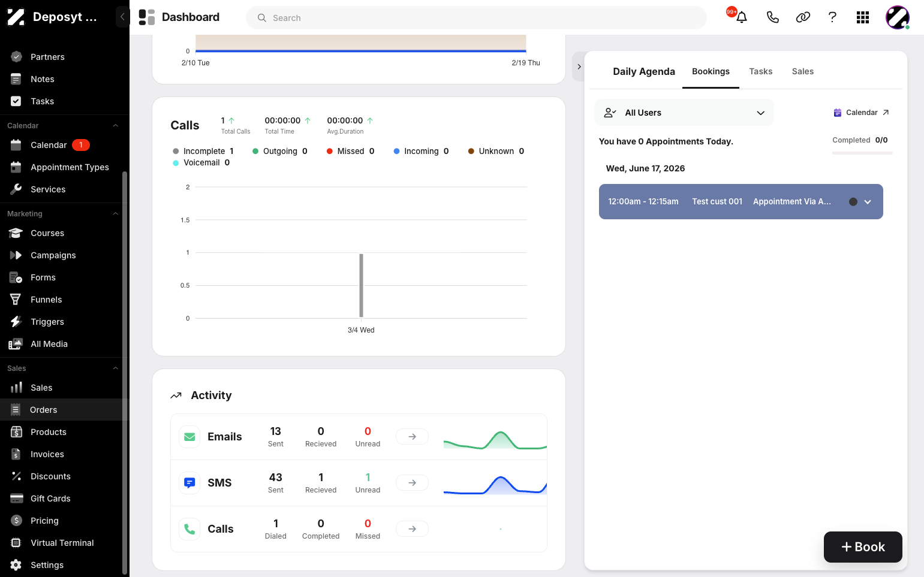Screen dimensions: 924x577
Task: Open Courses in the sidebar
Action: point(65,233)
